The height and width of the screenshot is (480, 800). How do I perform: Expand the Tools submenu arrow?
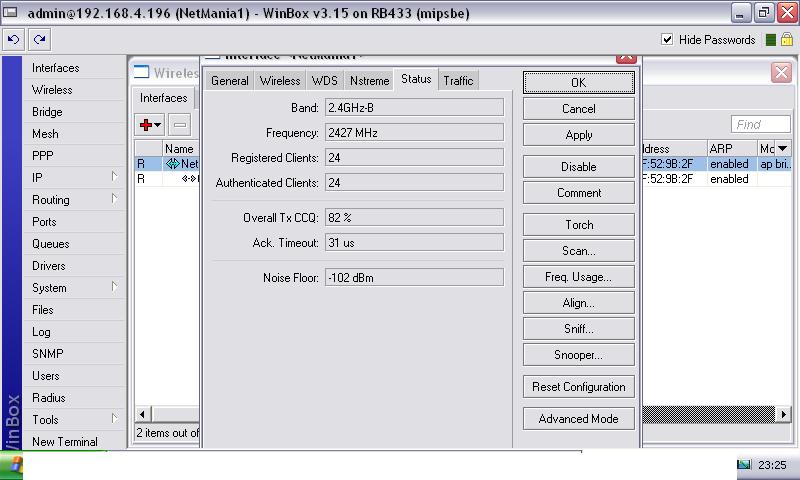(x=114, y=419)
